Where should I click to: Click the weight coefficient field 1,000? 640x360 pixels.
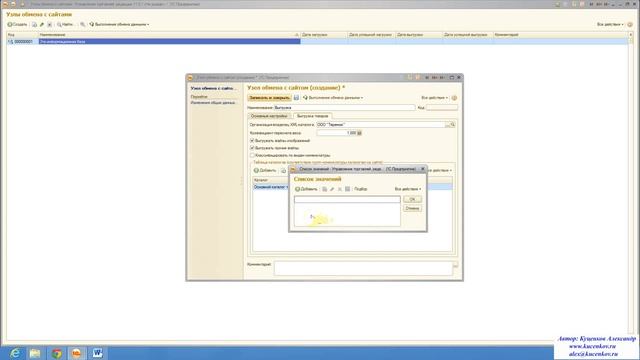[336, 133]
